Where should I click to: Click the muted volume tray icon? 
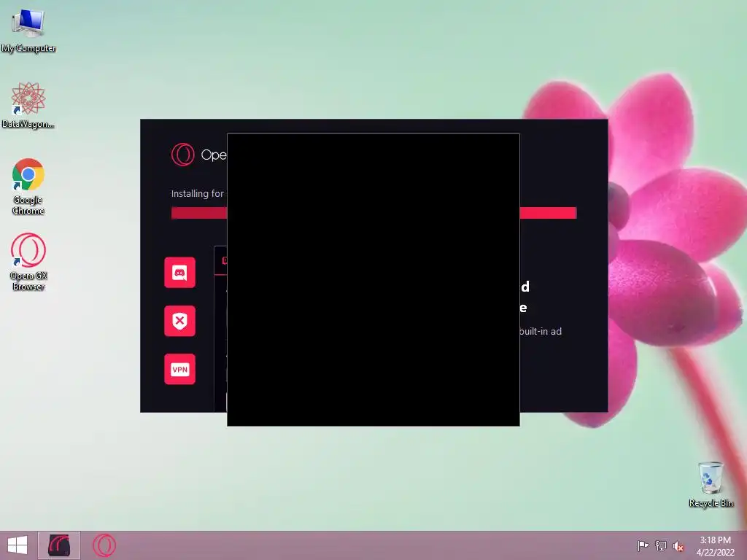pos(678,546)
